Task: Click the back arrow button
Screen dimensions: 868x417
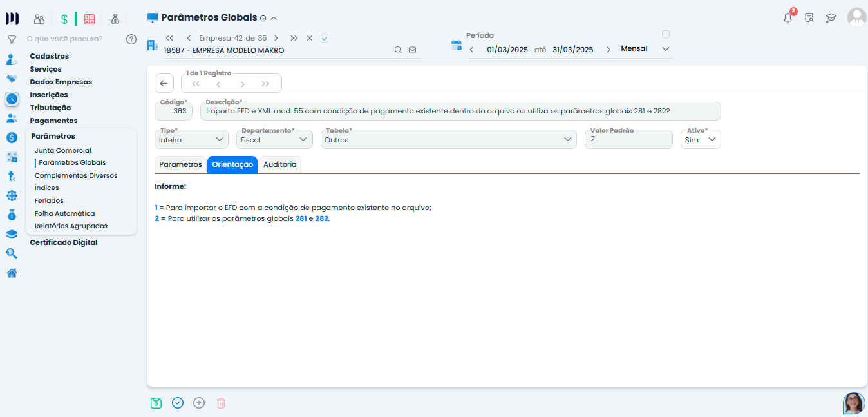Action: tap(164, 84)
